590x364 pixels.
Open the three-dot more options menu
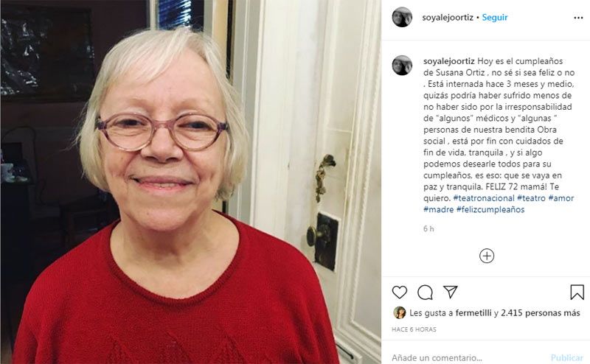578,18
